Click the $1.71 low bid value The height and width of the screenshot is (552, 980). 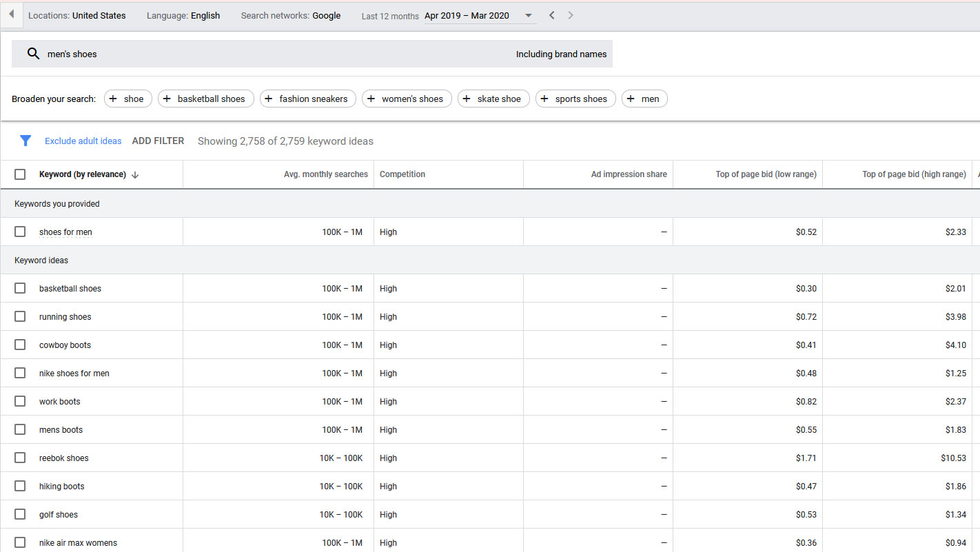(x=806, y=458)
